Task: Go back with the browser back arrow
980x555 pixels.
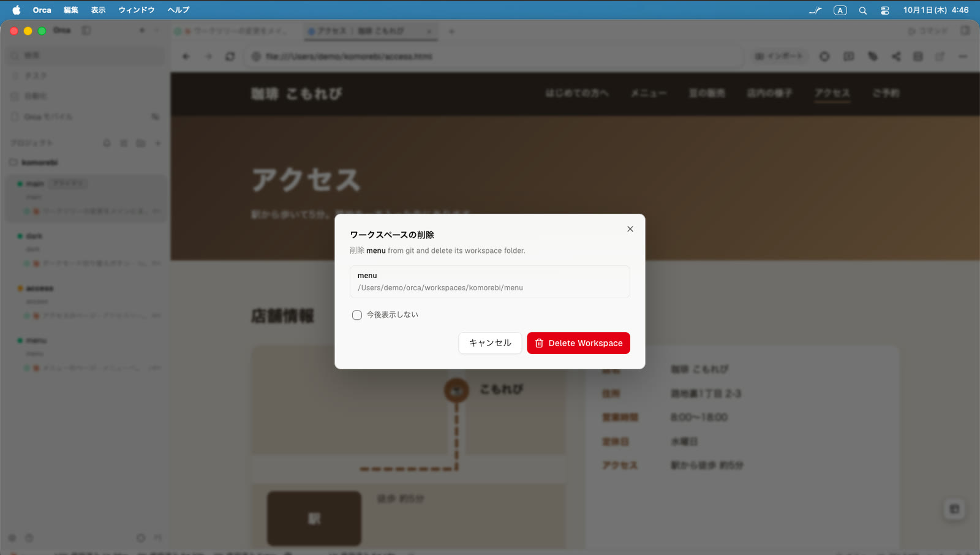Action: tap(186, 56)
